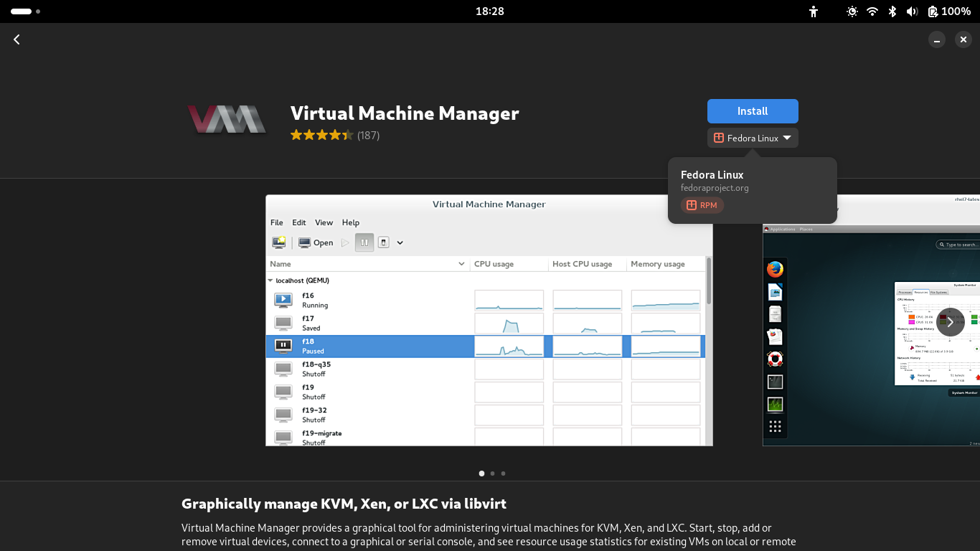Image resolution: width=980 pixels, height=551 pixels.
Task: Click View menu in the screenshot
Action: coord(324,222)
